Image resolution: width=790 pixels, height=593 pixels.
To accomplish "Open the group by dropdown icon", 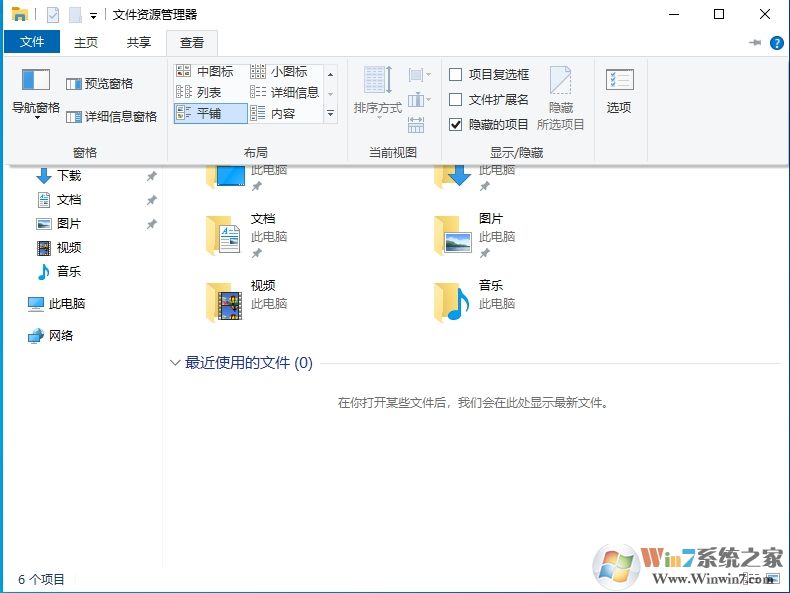I will 420,76.
